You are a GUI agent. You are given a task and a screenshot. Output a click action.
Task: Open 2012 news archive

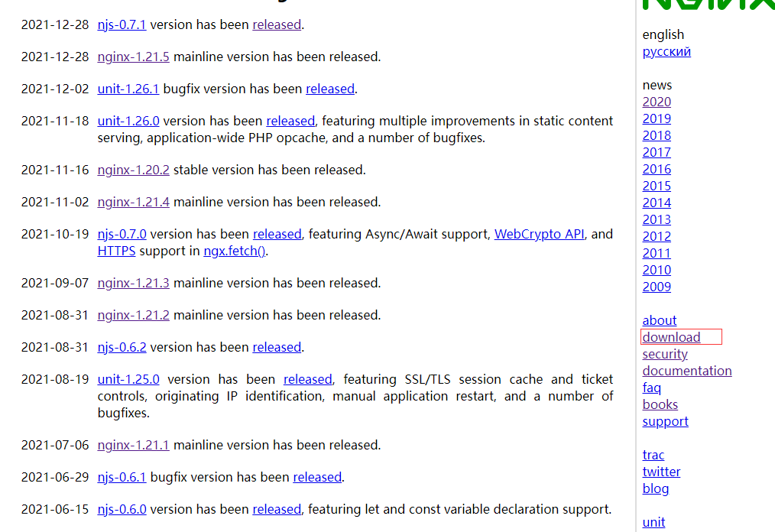657,237
